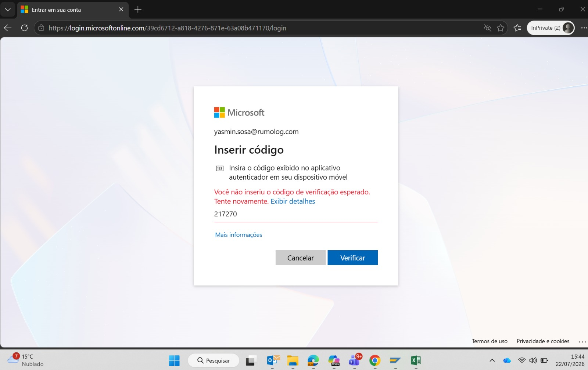Show hidden system tray icons
Viewport: 588px width, 370px height.
pos(492,360)
